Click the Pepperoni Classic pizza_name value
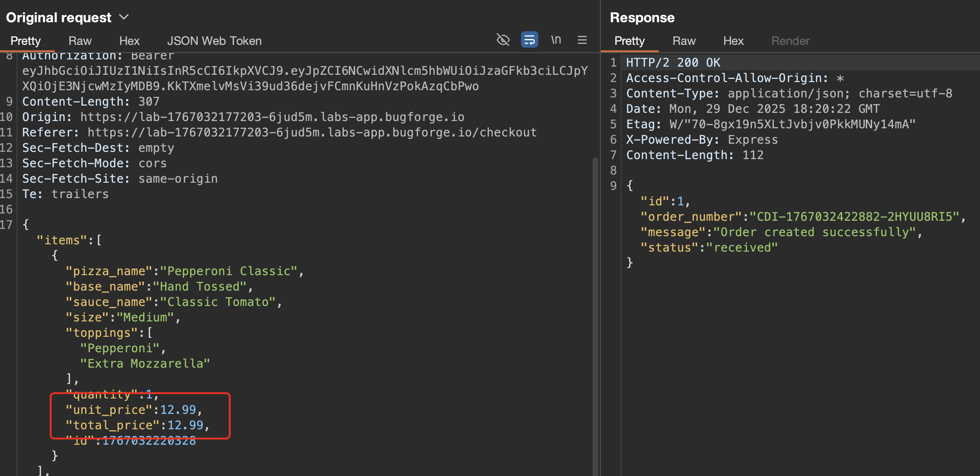980x476 pixels. (x=229, y=271)
